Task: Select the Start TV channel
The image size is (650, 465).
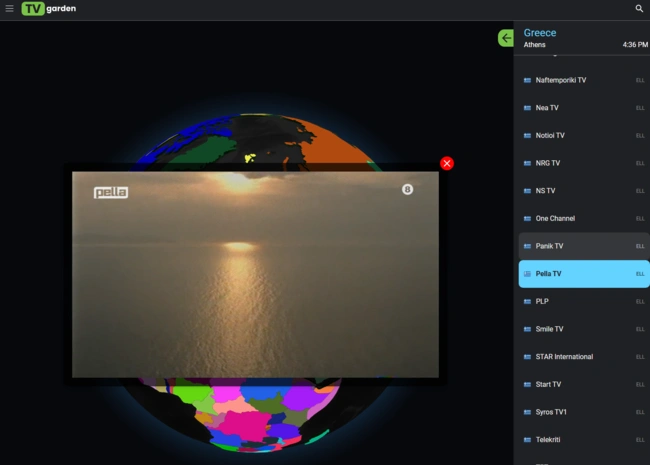Action: pyautogui.click(x=549, y=384)
